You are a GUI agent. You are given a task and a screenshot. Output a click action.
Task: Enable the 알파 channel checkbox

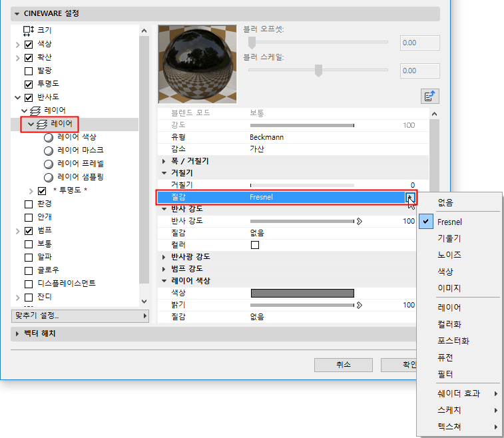(x=29, y=258)
